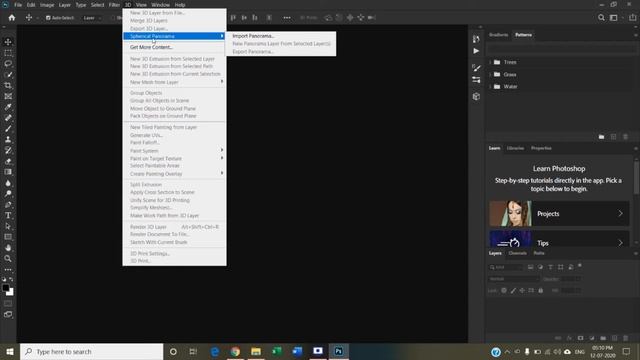640x360 pixels.
Task: Expand the Water pattern folder
Action: tap(490, 87)
